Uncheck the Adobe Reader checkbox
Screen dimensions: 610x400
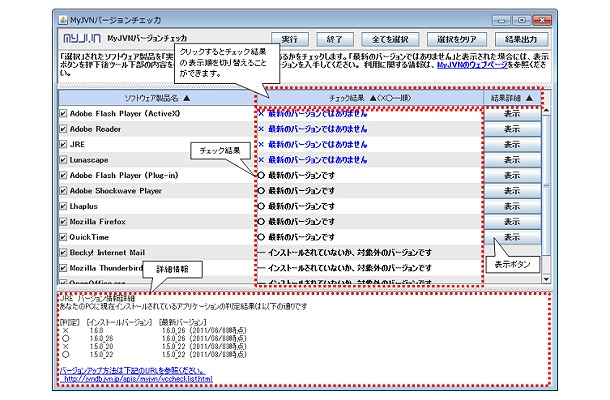tap(63, 129)
